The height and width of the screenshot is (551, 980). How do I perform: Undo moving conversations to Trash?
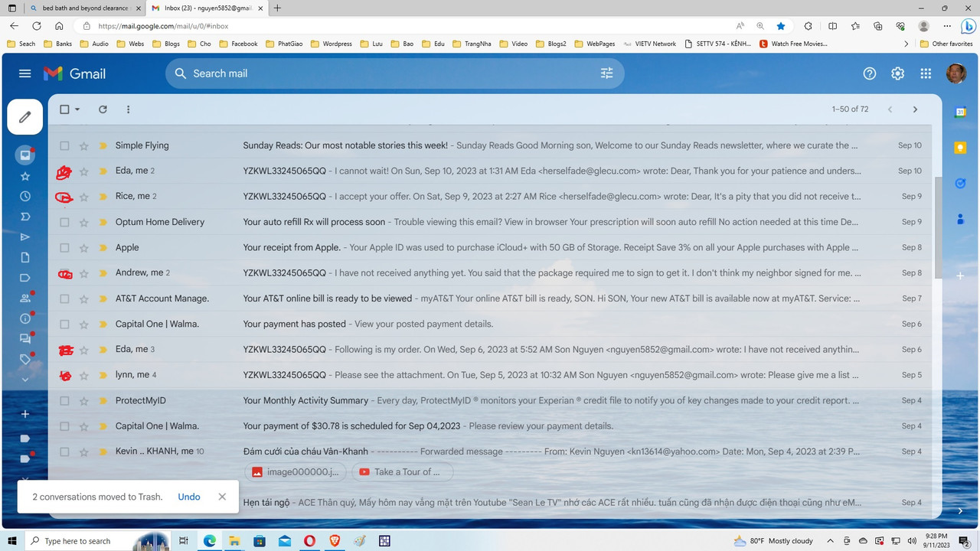(189, 497)
